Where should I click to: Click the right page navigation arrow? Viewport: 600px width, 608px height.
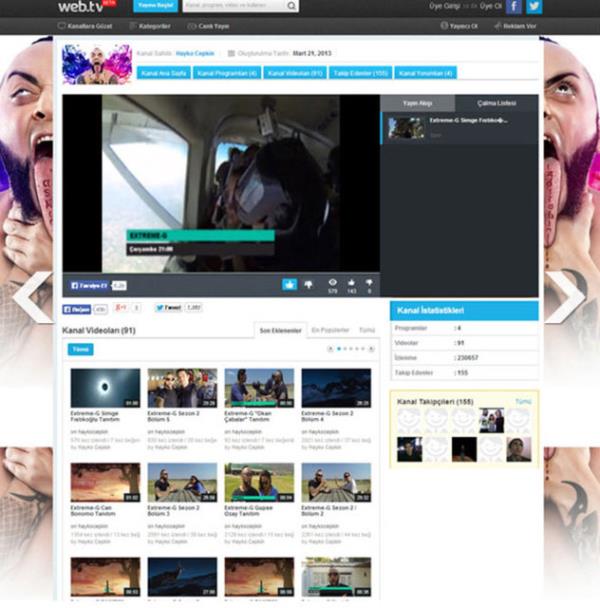[565, 297]
